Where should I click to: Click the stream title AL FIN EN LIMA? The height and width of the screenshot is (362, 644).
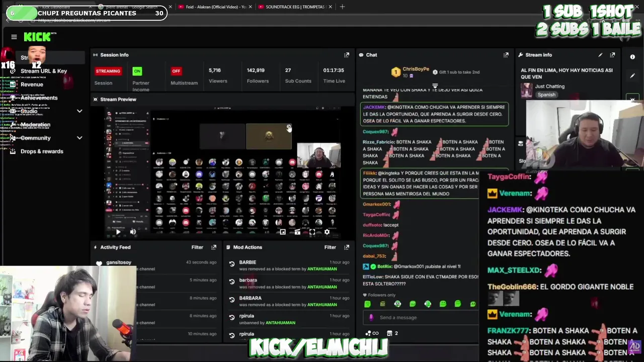[x=567, y=73]
